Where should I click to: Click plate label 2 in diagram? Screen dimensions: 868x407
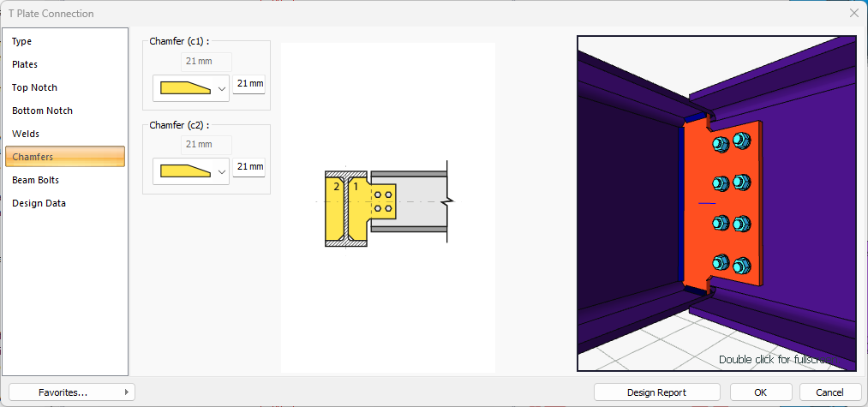[x=336, y=187]
